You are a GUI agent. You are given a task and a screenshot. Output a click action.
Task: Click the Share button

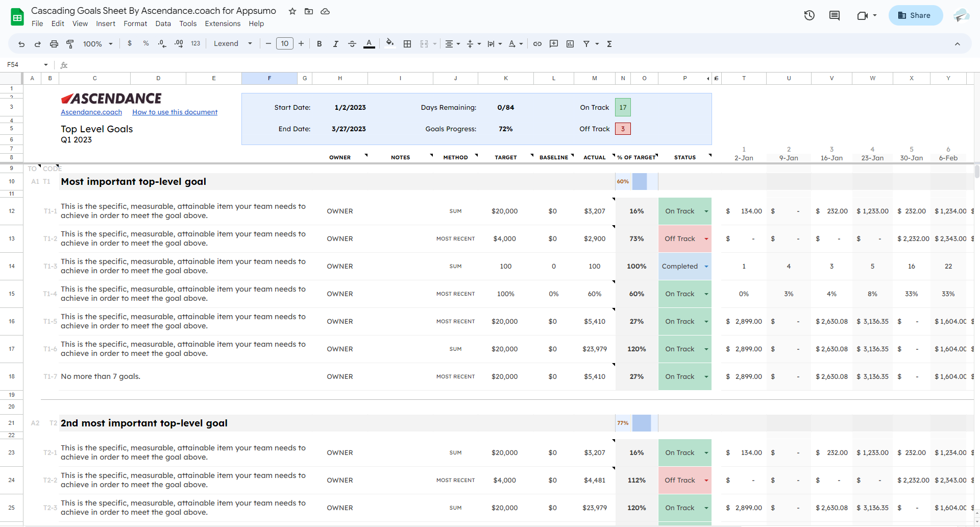tap(915, 15)
